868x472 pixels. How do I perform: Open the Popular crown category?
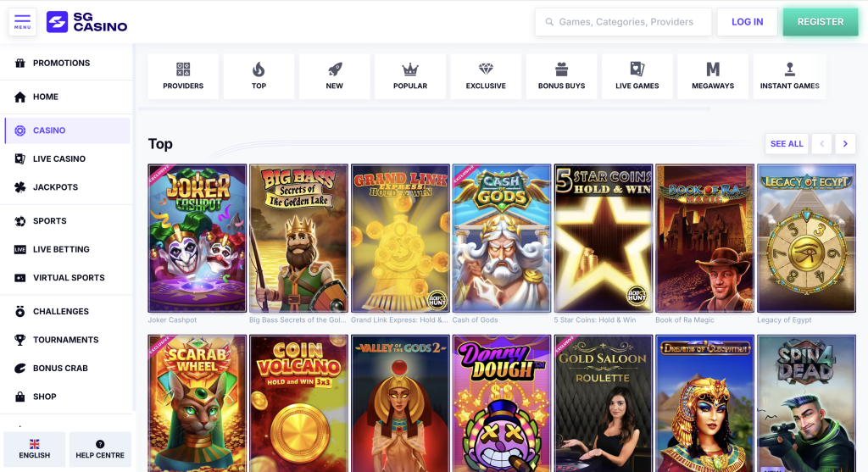point(410,76)
